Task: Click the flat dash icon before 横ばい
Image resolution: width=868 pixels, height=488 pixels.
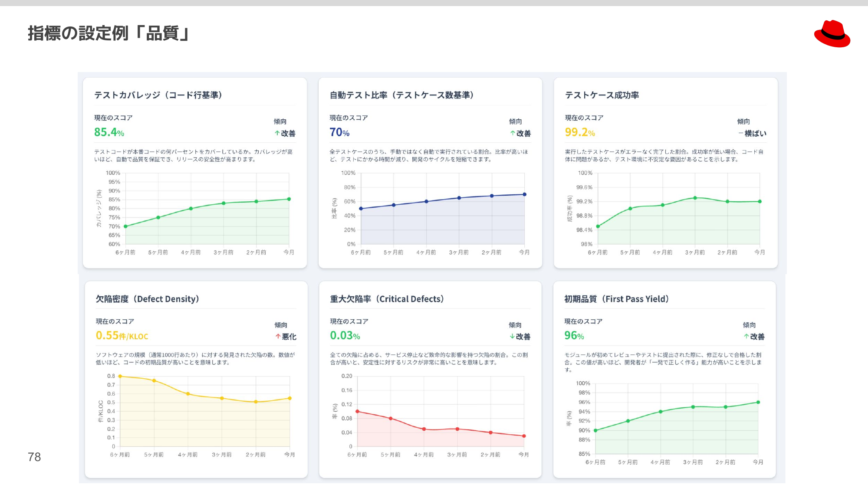Action: 740,133
